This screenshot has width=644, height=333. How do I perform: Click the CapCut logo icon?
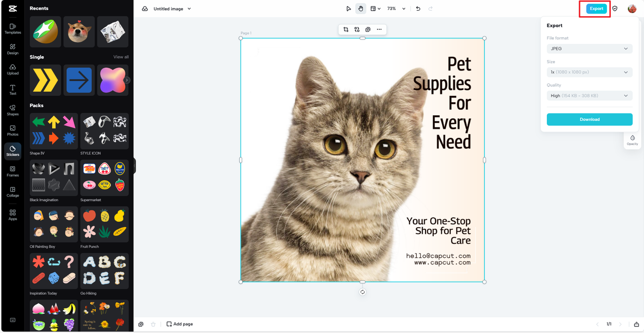(13, 8)
